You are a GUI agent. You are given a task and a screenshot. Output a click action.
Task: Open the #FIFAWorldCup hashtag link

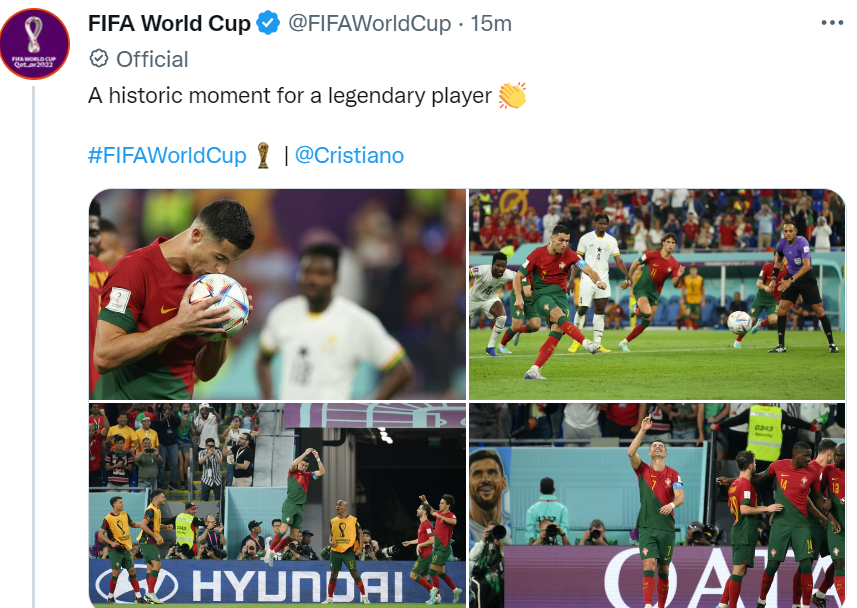point(167,155)
